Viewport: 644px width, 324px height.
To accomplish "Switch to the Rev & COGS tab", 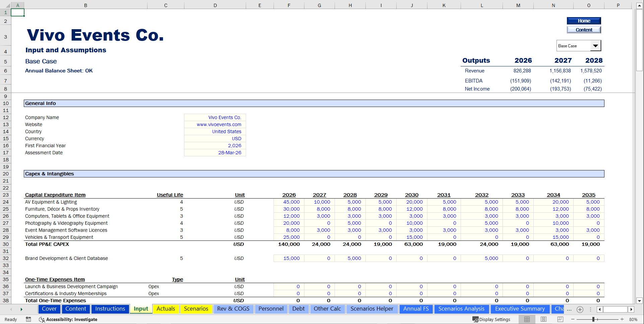I will tap(233, 309).
